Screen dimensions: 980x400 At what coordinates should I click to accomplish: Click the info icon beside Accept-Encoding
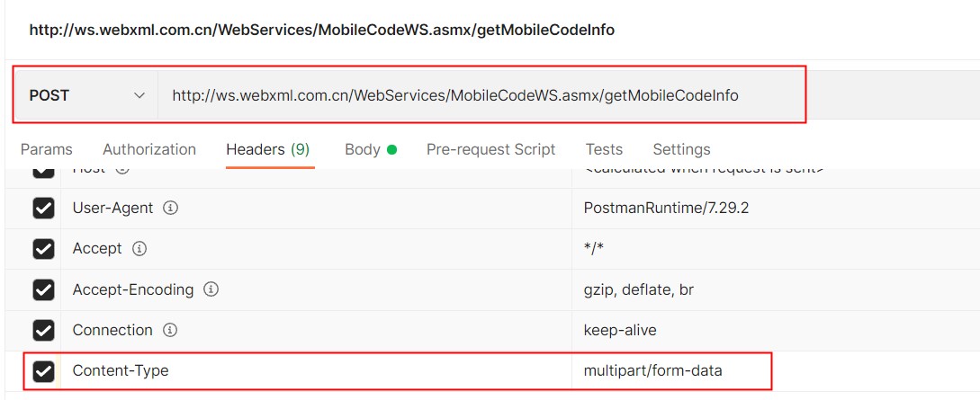tap(211, 289)
